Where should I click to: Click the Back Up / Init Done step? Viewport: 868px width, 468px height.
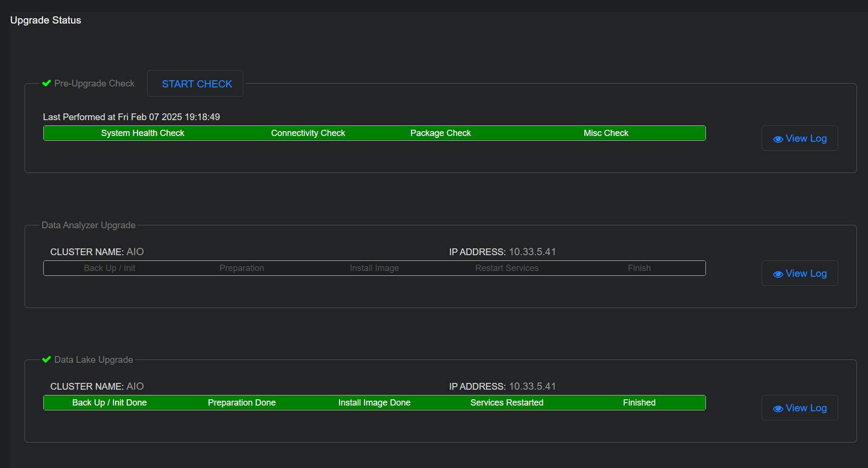coord(109,403)
